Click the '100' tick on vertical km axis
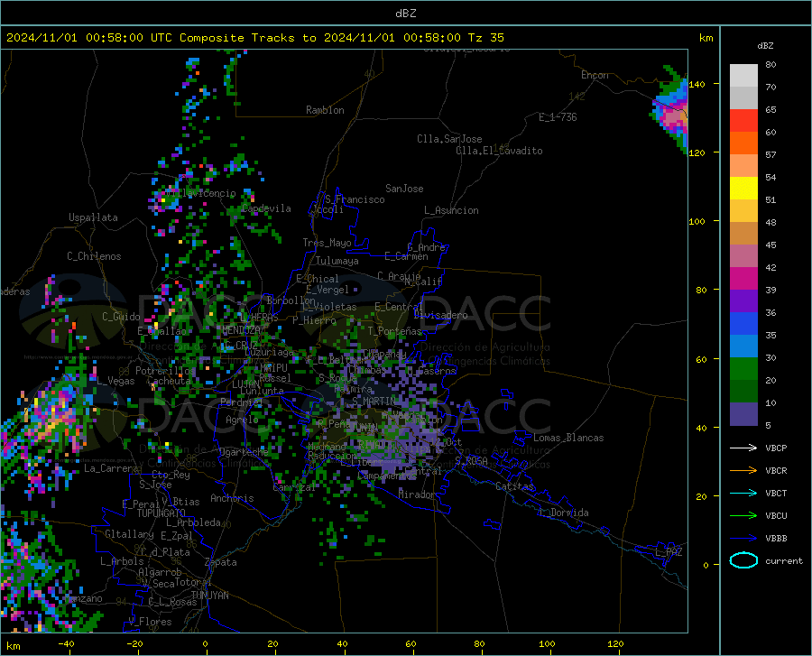 697,221
